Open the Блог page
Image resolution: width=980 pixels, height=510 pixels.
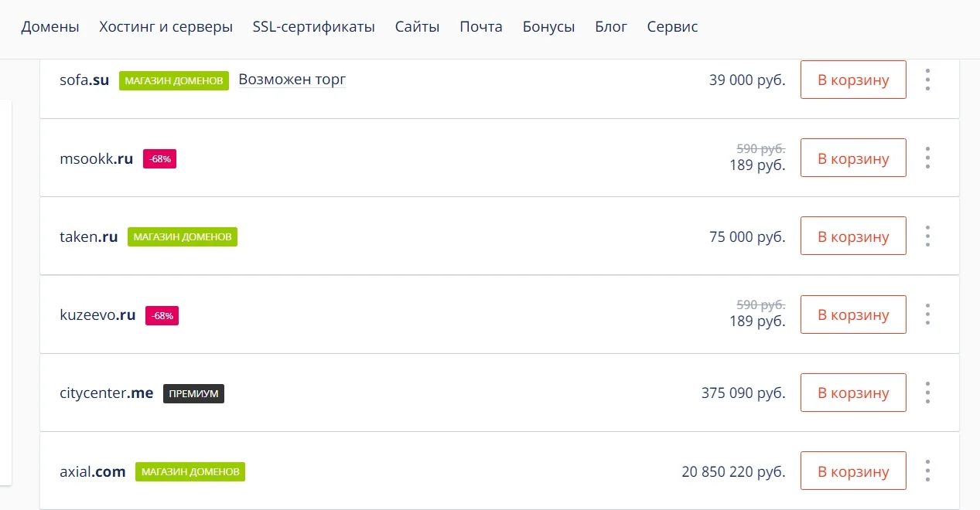(x=611, y=27)
